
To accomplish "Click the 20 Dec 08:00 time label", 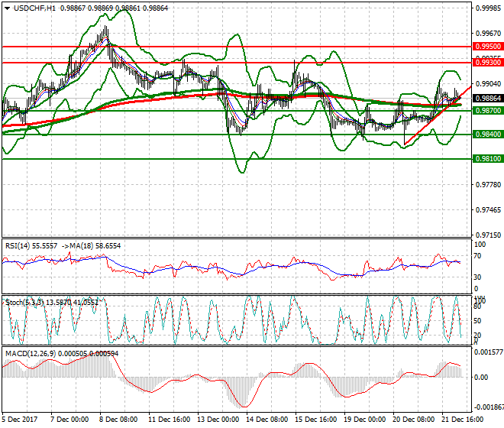I will coord(414,420).
